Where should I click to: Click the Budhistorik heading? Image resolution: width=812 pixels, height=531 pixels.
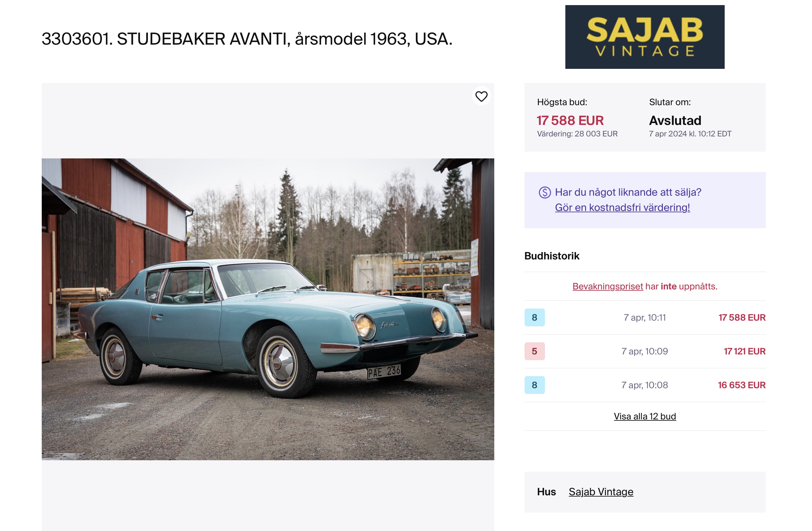click(551, 256)
